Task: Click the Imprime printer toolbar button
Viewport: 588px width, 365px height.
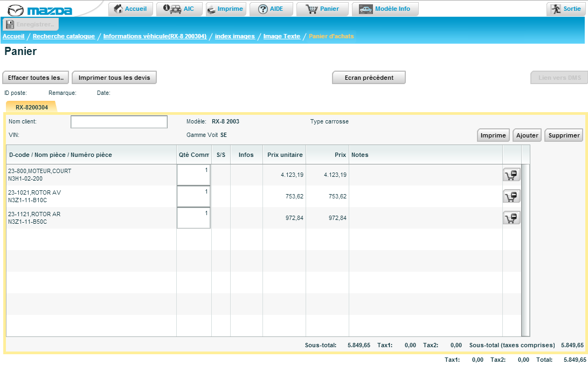Action: 226,9
